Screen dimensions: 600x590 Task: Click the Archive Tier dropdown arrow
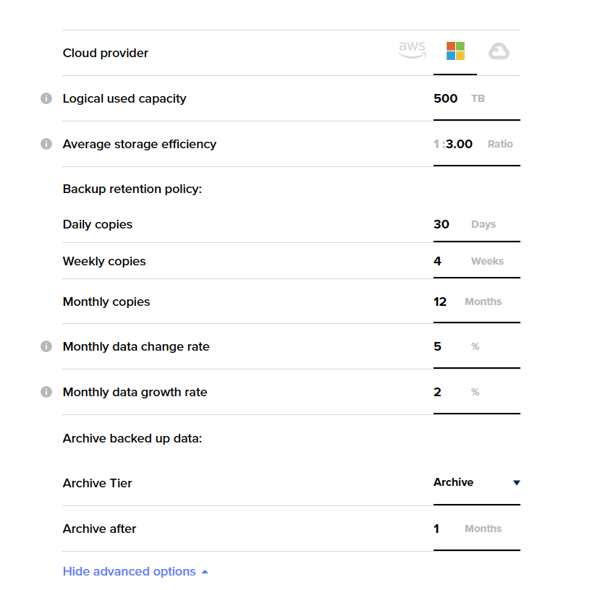(x=516, y=483)
